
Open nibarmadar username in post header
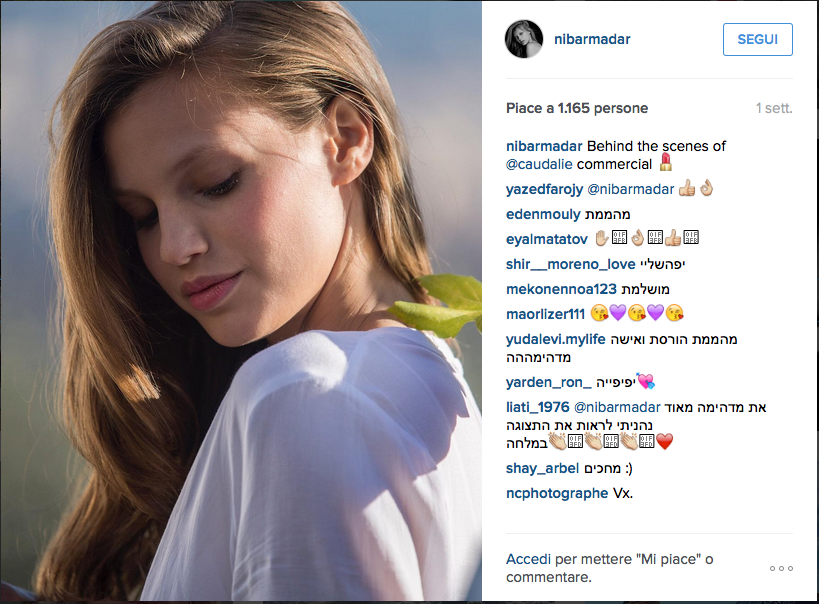coord(592,39)
